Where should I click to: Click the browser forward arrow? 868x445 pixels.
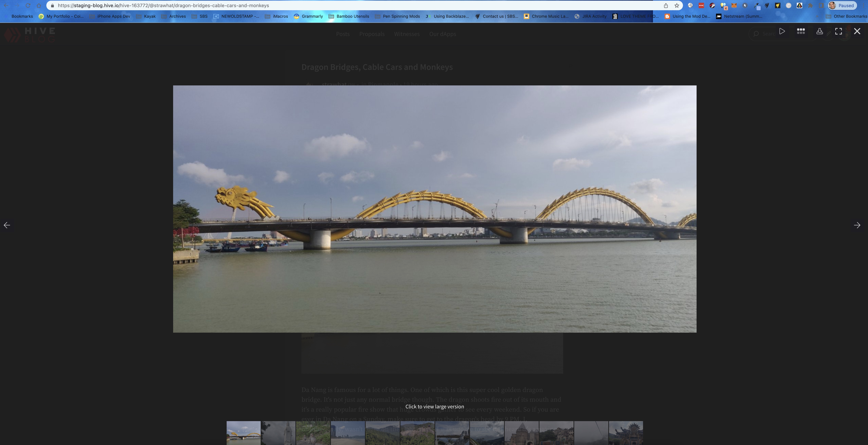click(17, 5)
